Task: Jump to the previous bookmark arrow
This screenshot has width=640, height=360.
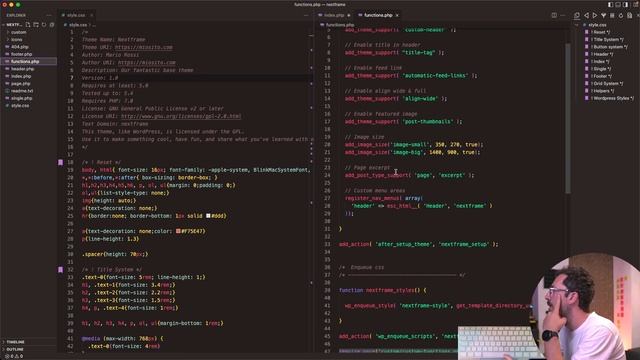Action: [586, 15]
